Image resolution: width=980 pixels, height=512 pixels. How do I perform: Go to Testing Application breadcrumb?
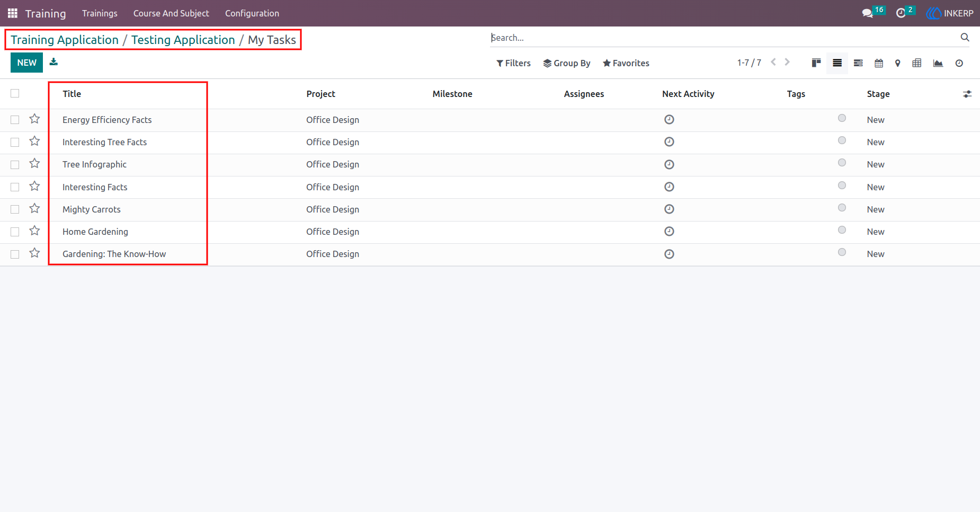pos(183,40)
